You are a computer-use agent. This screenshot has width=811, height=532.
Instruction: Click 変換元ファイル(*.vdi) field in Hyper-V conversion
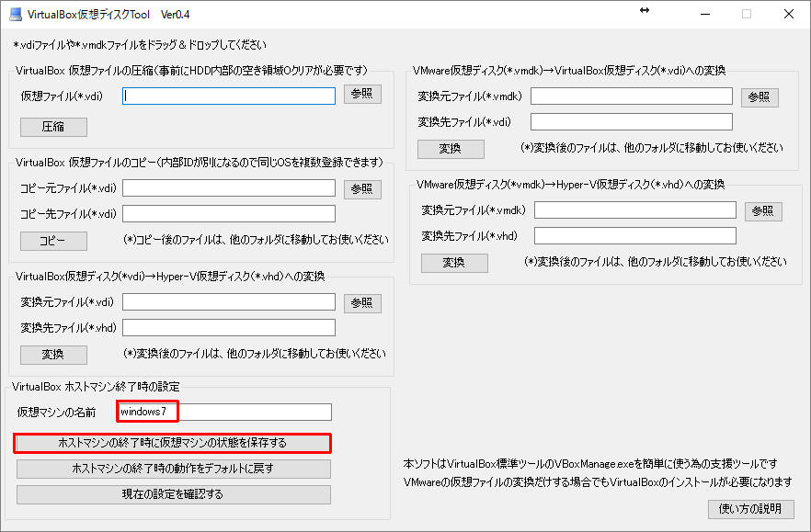[229, 302]
